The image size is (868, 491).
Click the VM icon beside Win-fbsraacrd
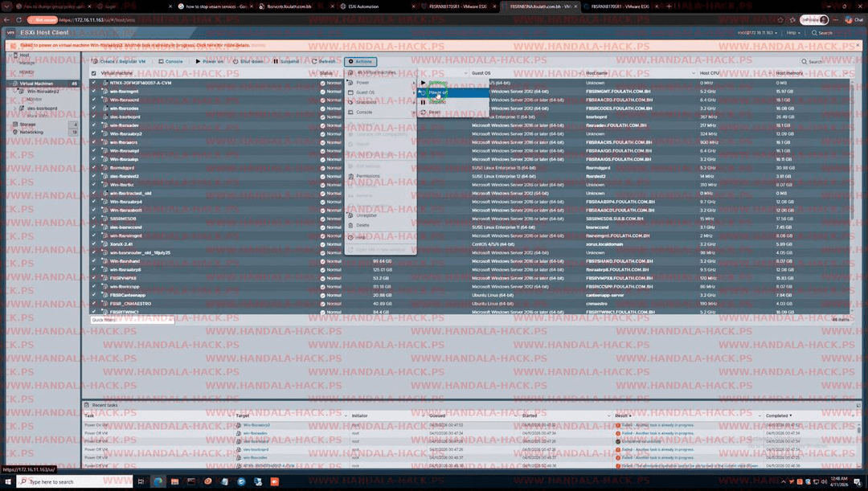[x=105, y=100]
